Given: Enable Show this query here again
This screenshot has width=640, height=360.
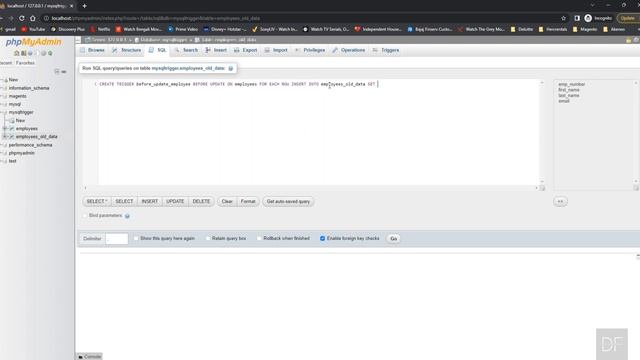Looking at the screenshot, I should point(136,238).
